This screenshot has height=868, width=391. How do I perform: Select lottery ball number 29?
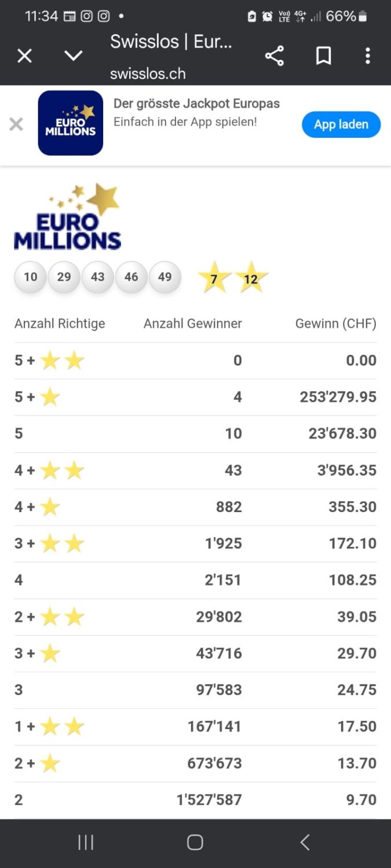click(x=64, y=277)
